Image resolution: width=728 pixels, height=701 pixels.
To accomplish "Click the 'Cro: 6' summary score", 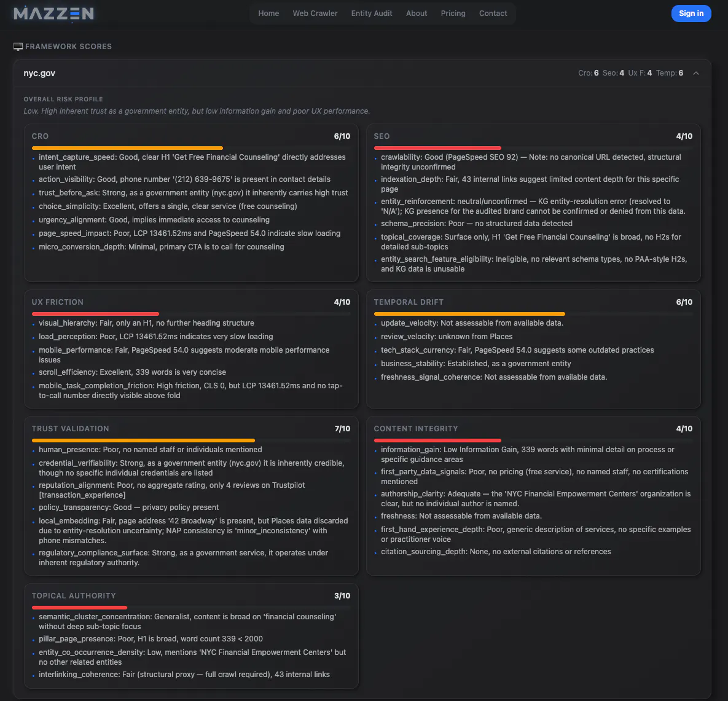I will pos(589,73).
